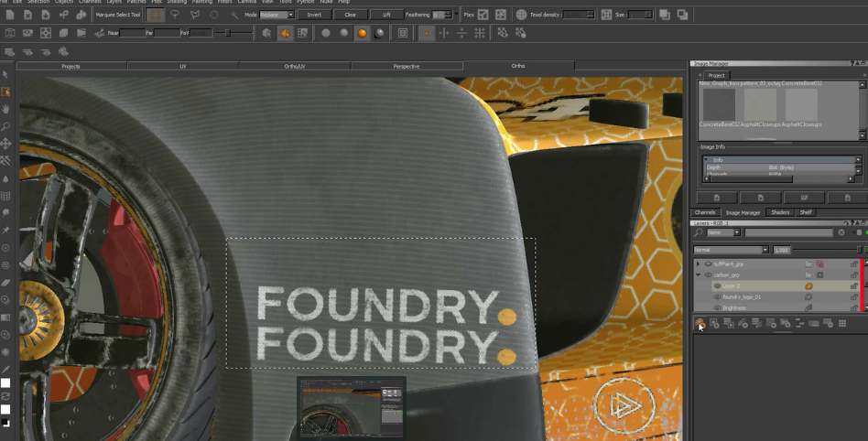Switch to the UV view tab
Screen dimensions: 868x441
[x=183, y=67]
